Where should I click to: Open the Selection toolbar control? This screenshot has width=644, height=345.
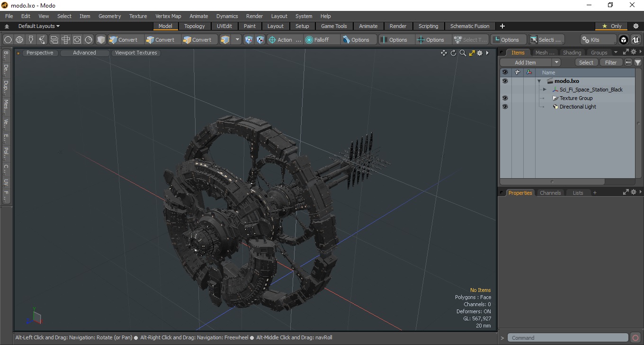546,40
